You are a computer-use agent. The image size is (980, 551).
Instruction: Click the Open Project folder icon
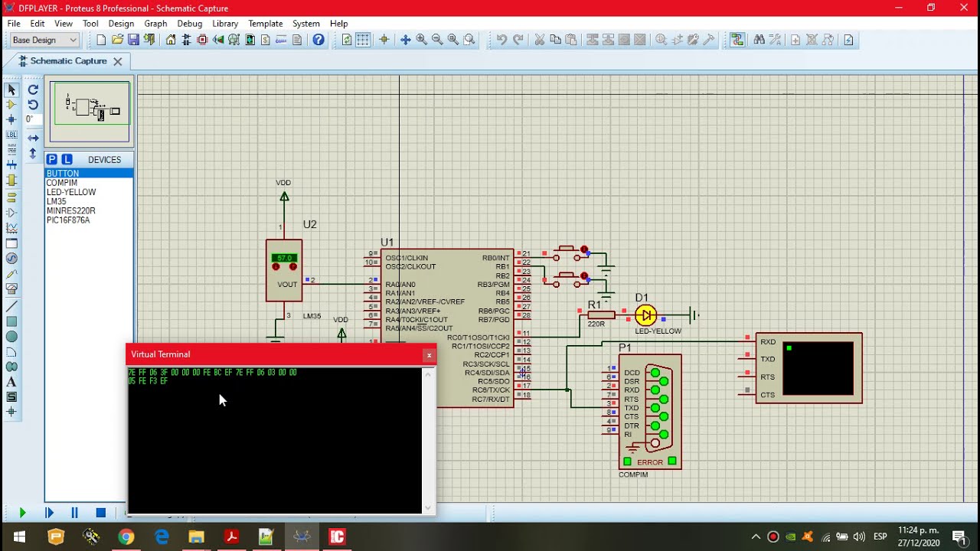(117, 40)
